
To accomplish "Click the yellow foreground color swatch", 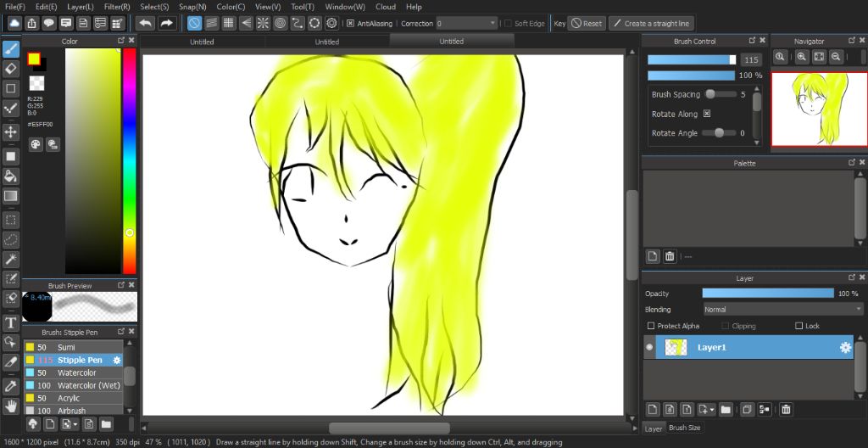I will [34, 59].
